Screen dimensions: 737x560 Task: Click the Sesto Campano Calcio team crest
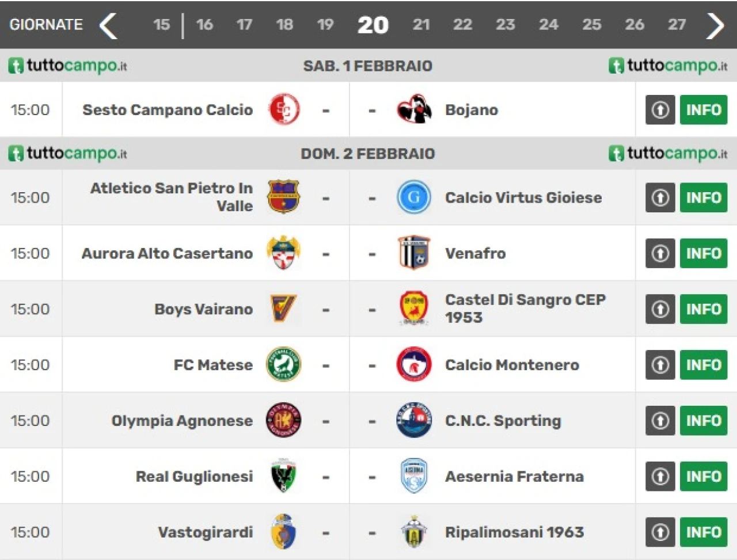(x=284, y=109)
